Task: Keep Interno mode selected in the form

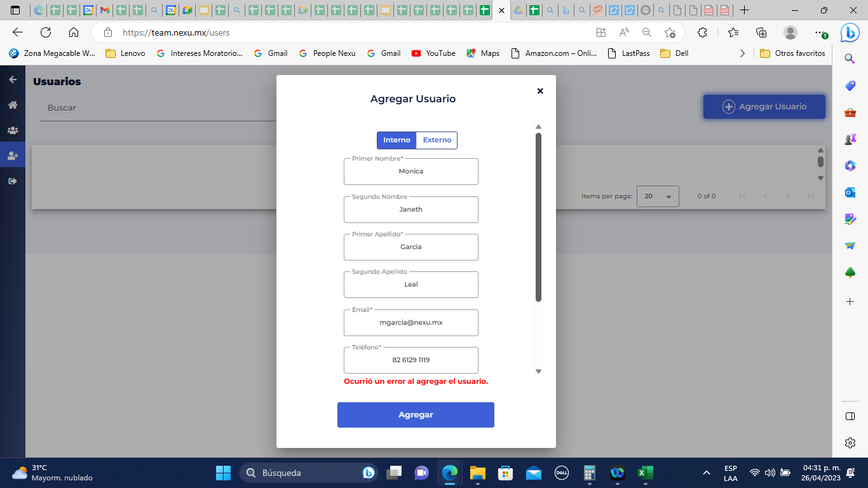Action: tap(396, 140)
